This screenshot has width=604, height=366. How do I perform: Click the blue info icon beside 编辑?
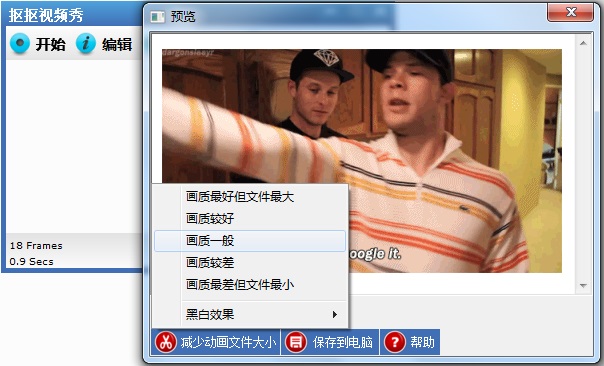coord(86,43)
